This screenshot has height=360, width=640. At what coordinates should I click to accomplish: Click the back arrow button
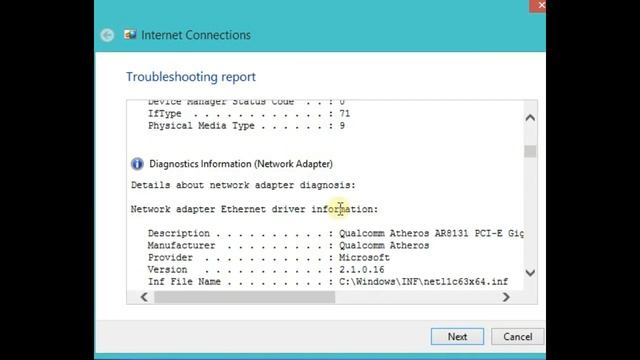click(x=107, y=35)
